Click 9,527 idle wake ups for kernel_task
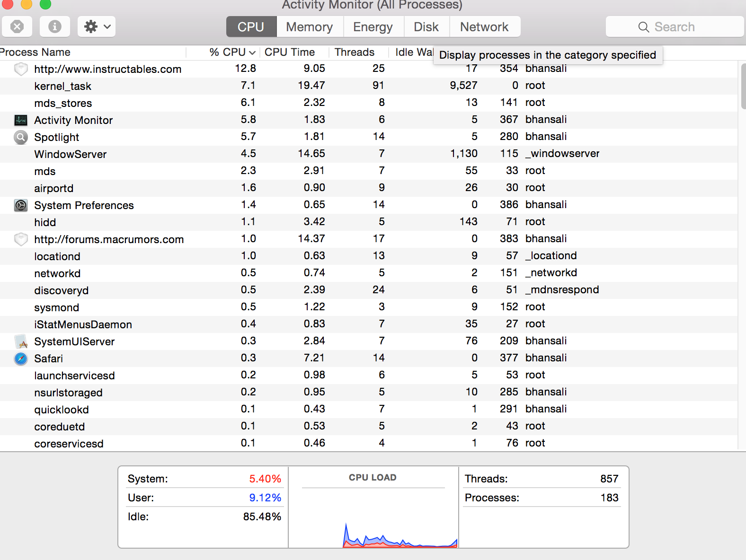Image resolution: width=746 pixels, height=560 pixels. tap(464, 85)
